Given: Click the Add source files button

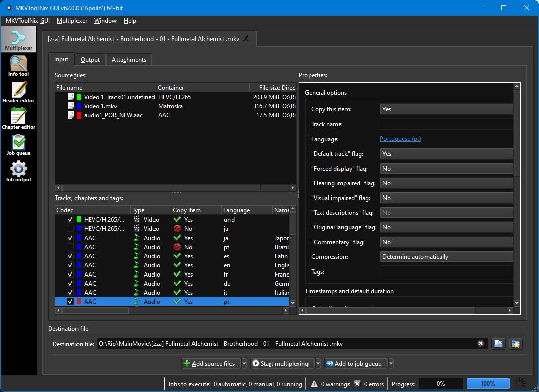Looking at the screenshot, I should pos(211,364).
